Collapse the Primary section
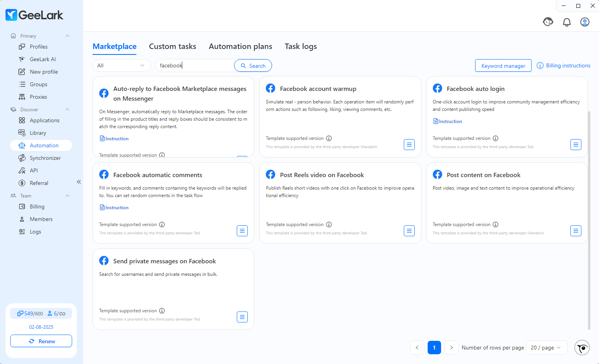The height and width of the screenshot is (364, 599). pyautogui.click(x=67, y=36)
